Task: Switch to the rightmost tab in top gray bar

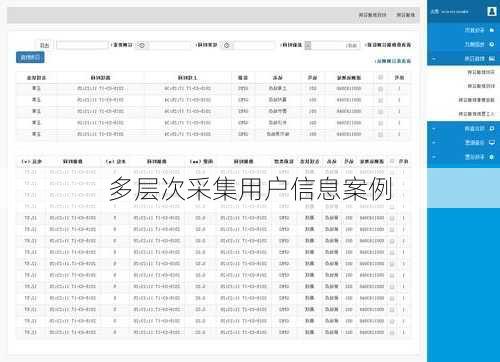Action: [405, 15]
